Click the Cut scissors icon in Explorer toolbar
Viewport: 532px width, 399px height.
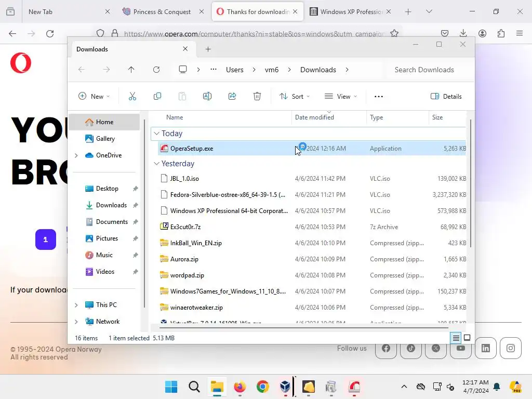[132, 96]
